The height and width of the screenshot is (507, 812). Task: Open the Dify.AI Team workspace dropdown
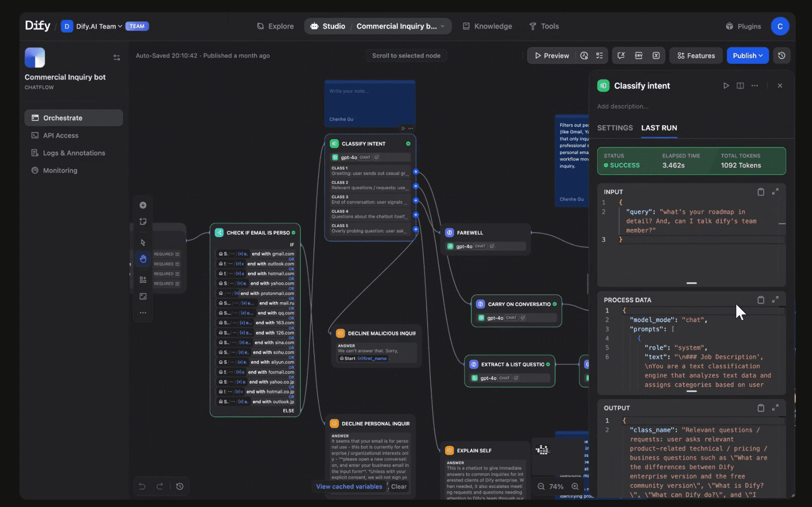tap(92, 26)
